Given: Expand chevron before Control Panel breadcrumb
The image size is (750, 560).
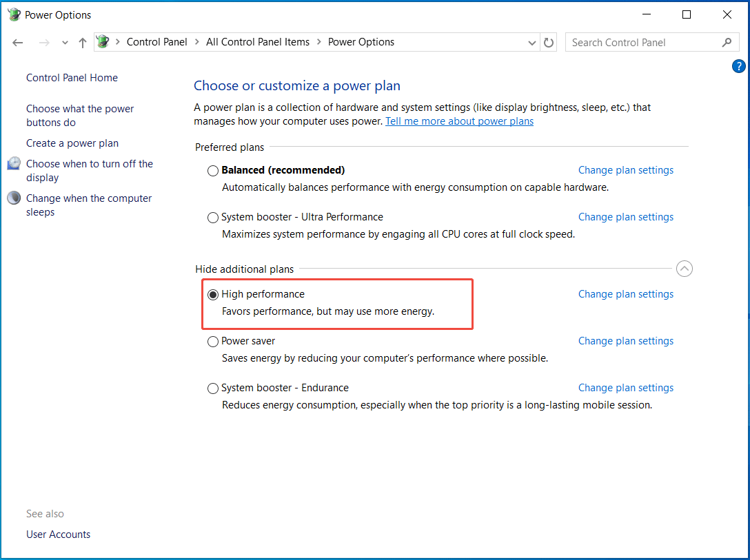Looking at the screenshot, I should pos(118,42).
